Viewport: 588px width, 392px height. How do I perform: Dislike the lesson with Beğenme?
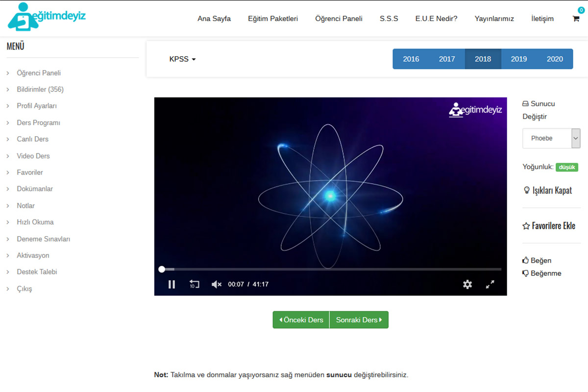542,273
